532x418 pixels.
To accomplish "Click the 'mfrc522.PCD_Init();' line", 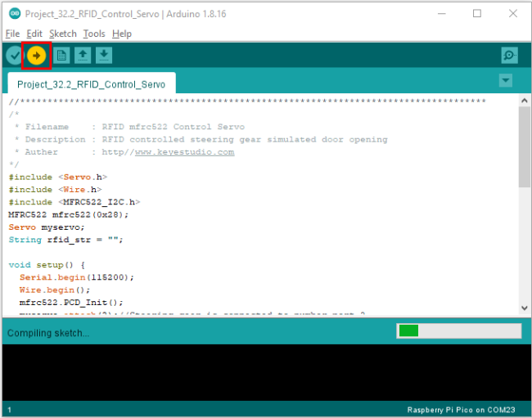I will click(x=71, y=303).
